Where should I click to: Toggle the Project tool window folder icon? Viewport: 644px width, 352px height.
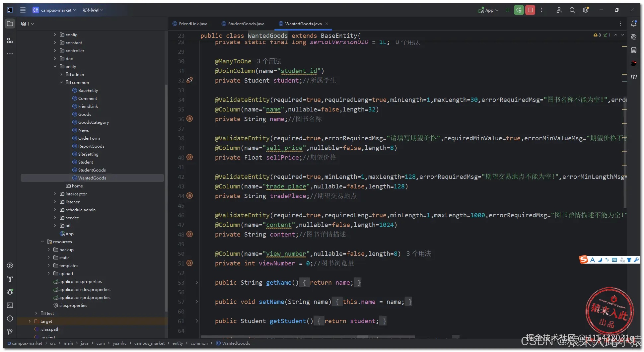(x=10, y=24)
